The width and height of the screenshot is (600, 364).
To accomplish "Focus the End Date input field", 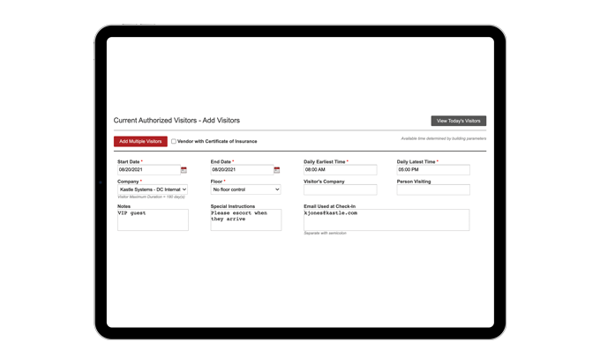I will pos(240,170).
